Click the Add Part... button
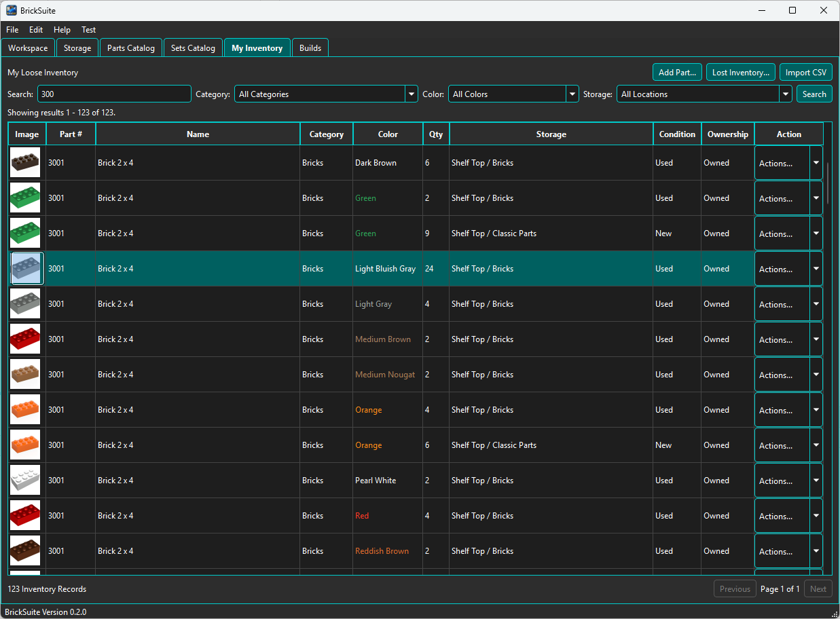 tap(678, 73)
